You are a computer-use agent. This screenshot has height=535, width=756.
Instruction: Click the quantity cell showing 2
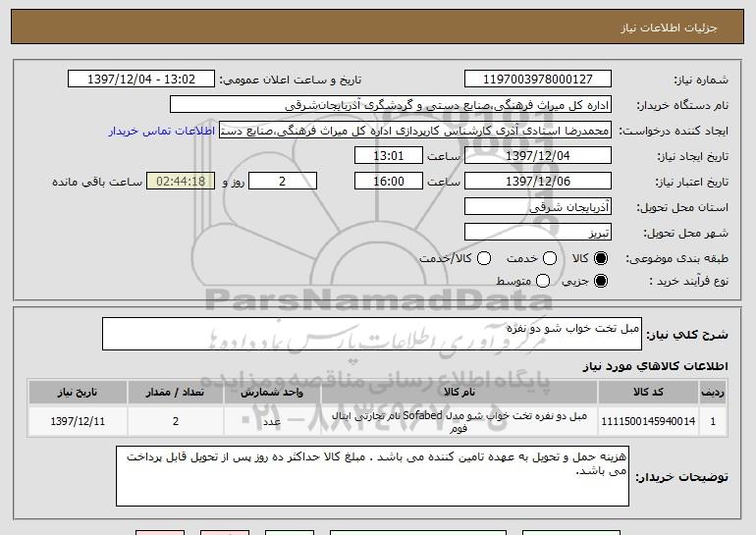(176, 421)
